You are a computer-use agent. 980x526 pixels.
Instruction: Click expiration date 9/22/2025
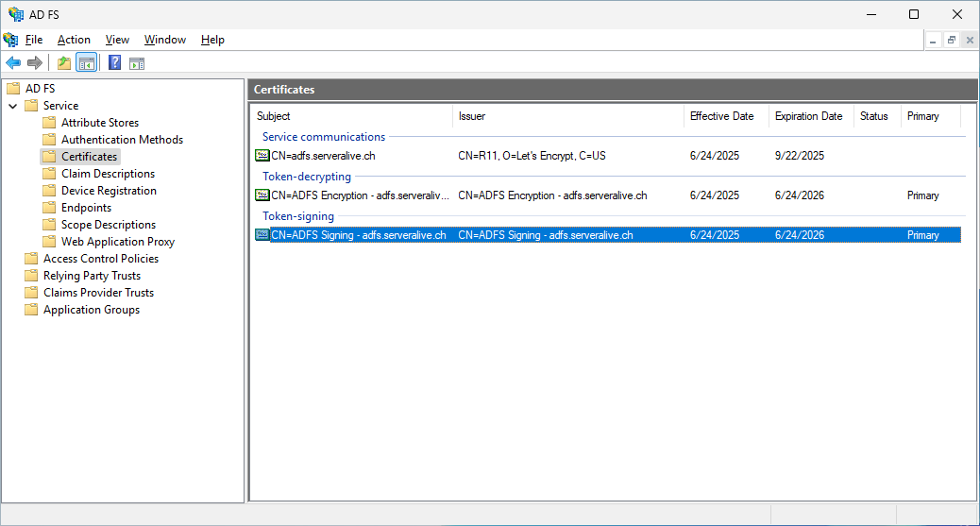pos(800,156)
